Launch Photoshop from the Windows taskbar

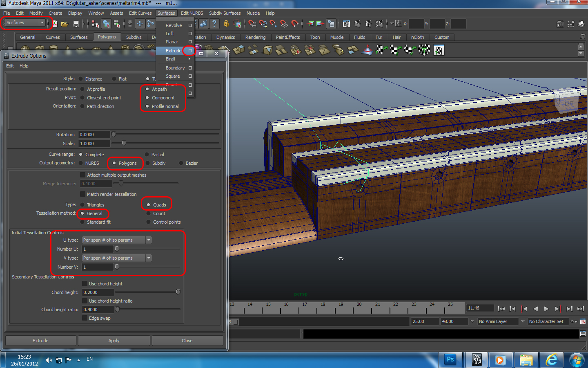pyautogui.click(x=450, y=360)
